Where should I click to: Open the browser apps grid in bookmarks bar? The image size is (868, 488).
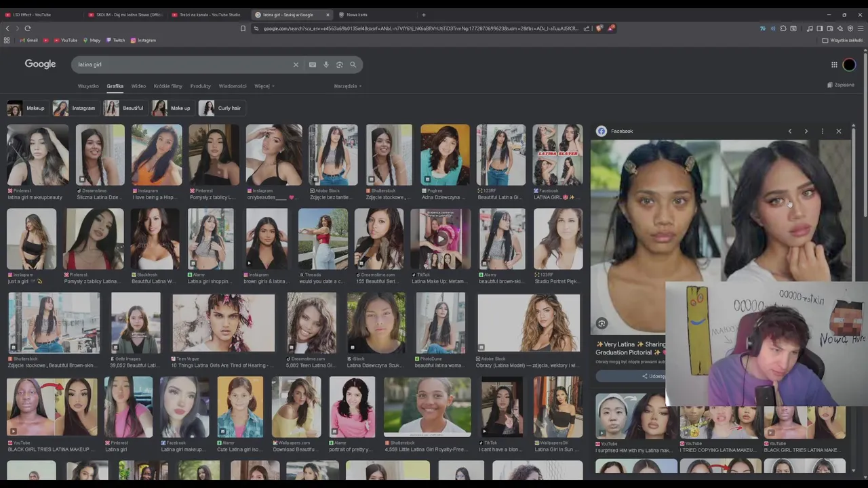pos(7,41)
